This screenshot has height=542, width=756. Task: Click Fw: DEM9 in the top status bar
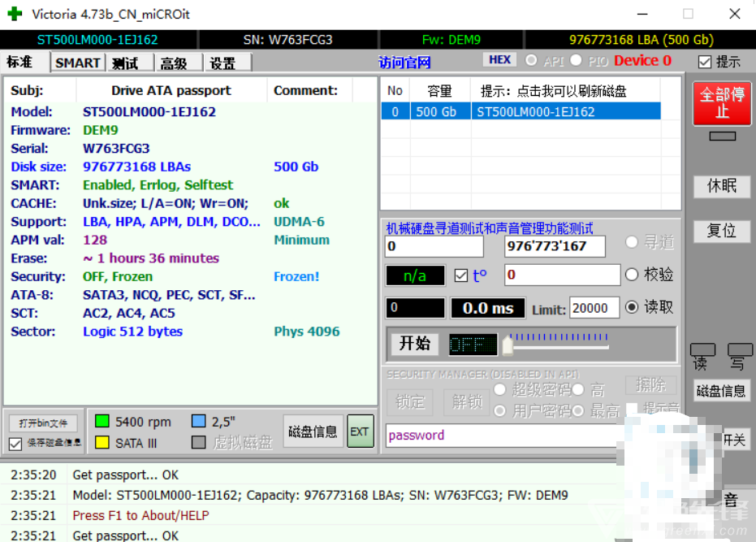(x=451, y=40)
